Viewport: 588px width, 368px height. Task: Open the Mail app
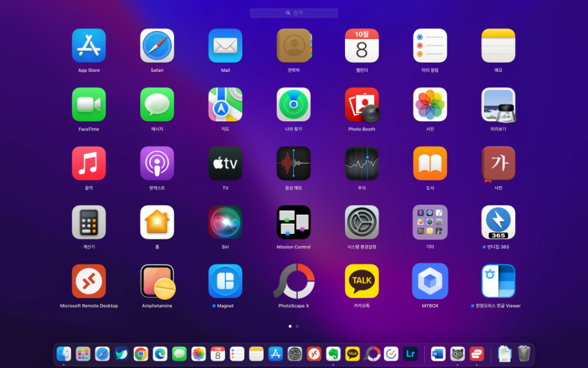click(225, 46)
